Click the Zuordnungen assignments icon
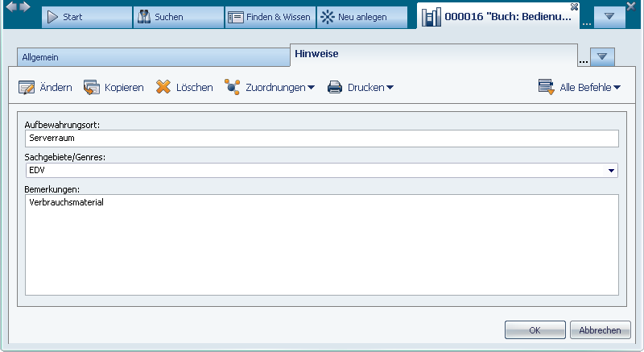This screenshot has width=644, height=352. (233, 87)
